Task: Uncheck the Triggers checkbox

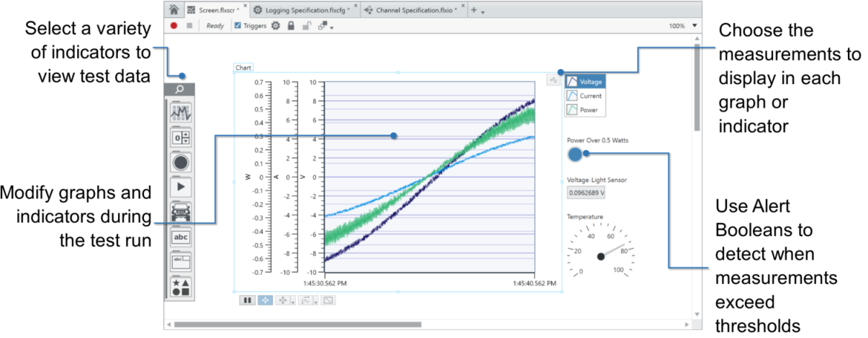Action: coord(238,26)
